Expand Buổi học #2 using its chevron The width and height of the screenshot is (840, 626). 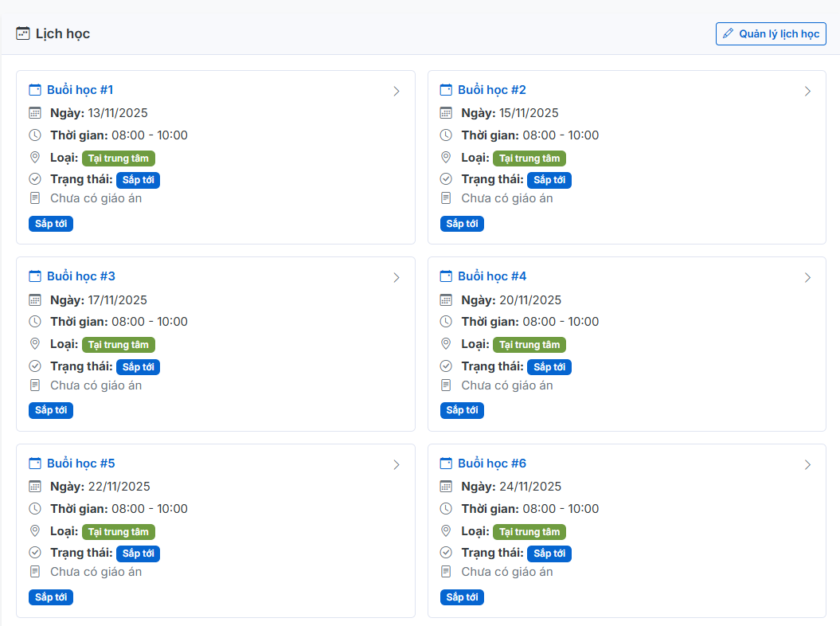click(807, 91)
